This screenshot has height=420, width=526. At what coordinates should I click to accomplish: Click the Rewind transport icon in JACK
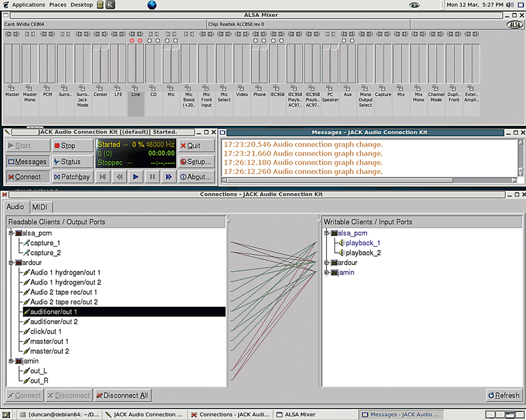[120, 177]
